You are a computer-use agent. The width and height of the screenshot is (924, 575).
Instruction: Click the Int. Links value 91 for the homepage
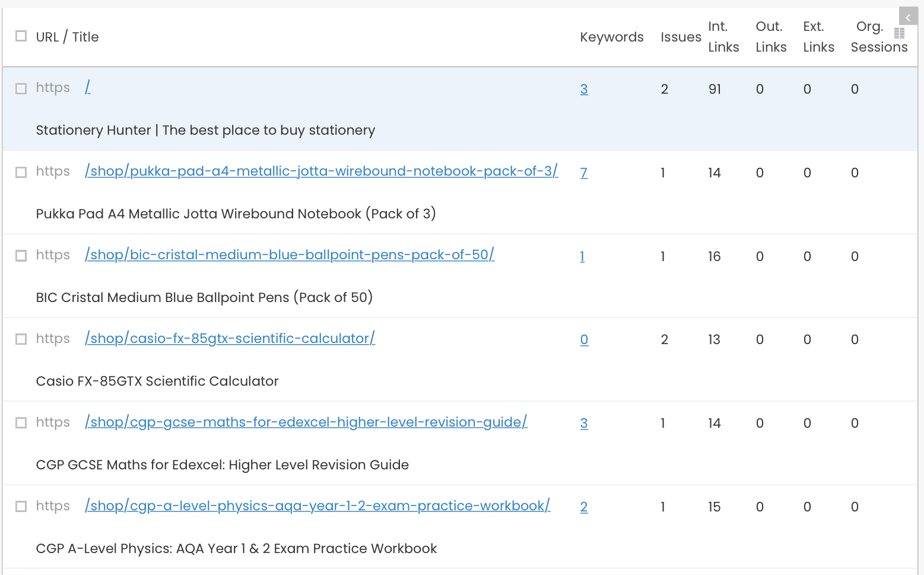coord(715,89)
